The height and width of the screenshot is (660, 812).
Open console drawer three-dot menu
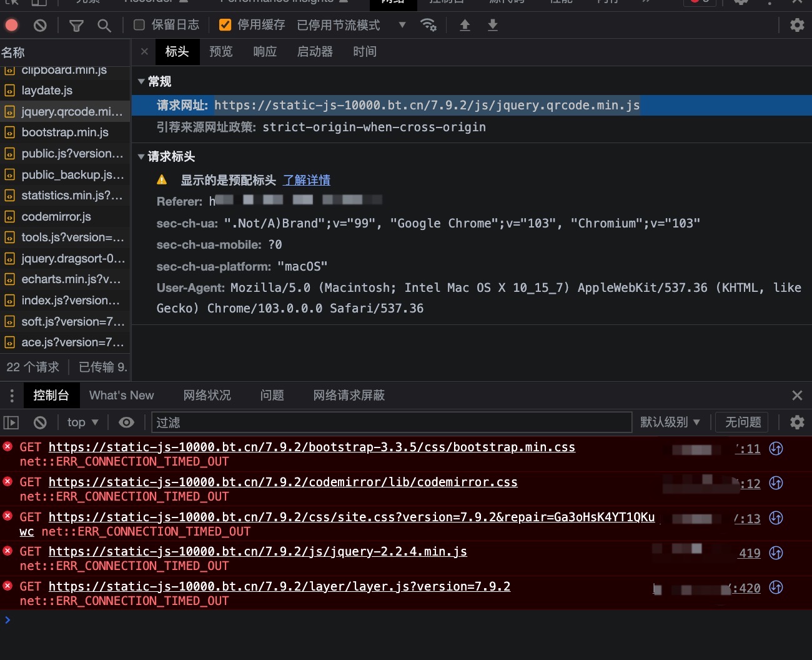point(11,395)
